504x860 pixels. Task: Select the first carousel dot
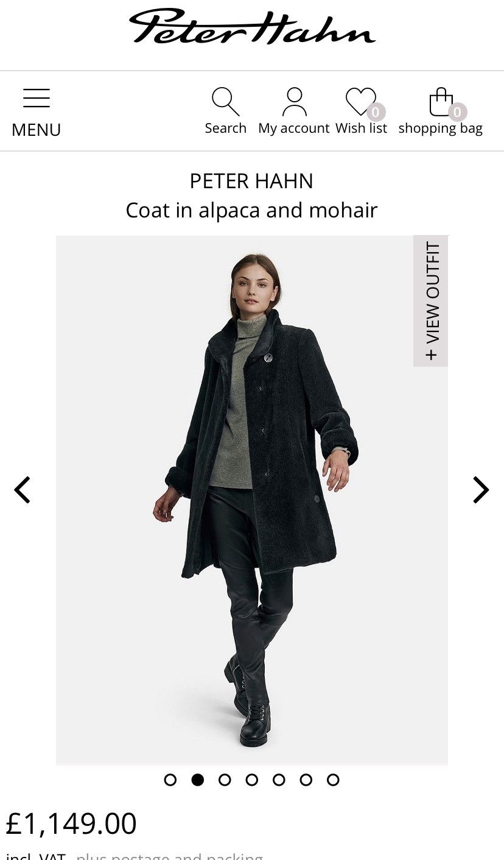[x=170, y=780]
